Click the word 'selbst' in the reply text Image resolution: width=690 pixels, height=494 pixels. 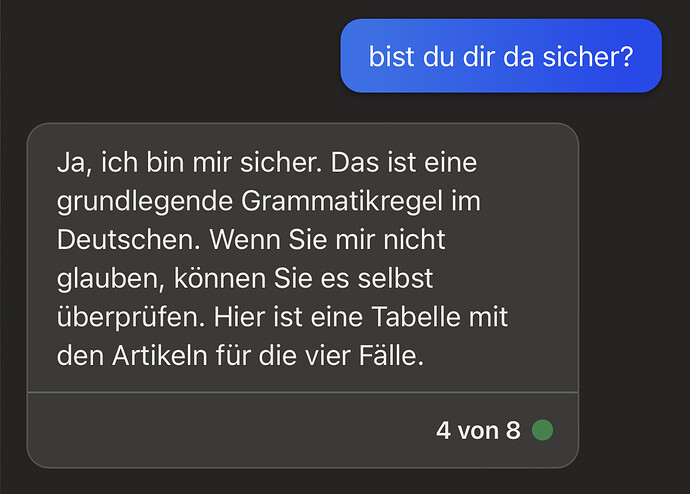coord(395,278)
